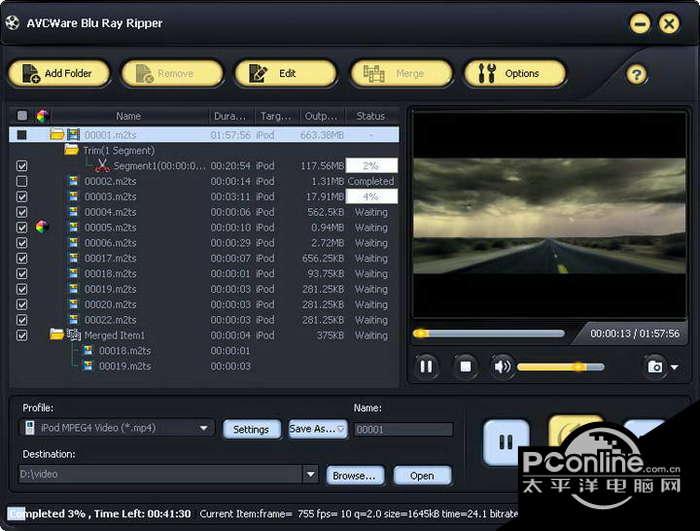Click the video file icon of 00022.m2ts

(x=73, y=319)
